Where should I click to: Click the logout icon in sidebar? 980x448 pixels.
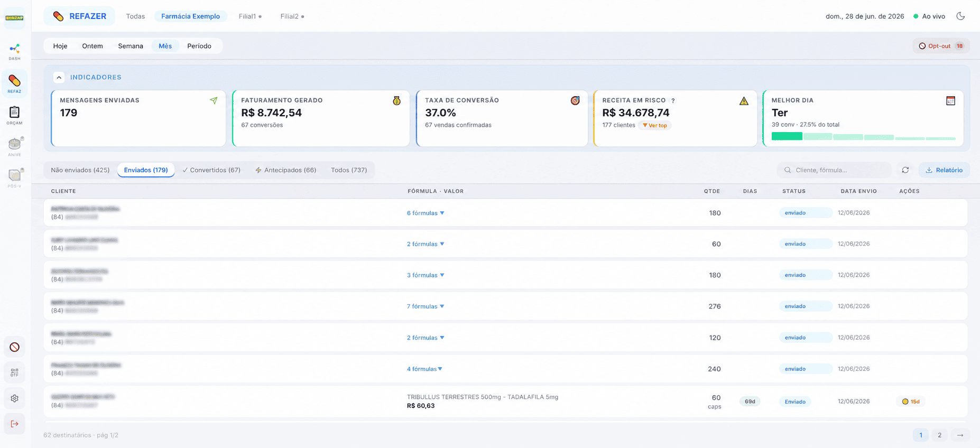click(15, 424)
